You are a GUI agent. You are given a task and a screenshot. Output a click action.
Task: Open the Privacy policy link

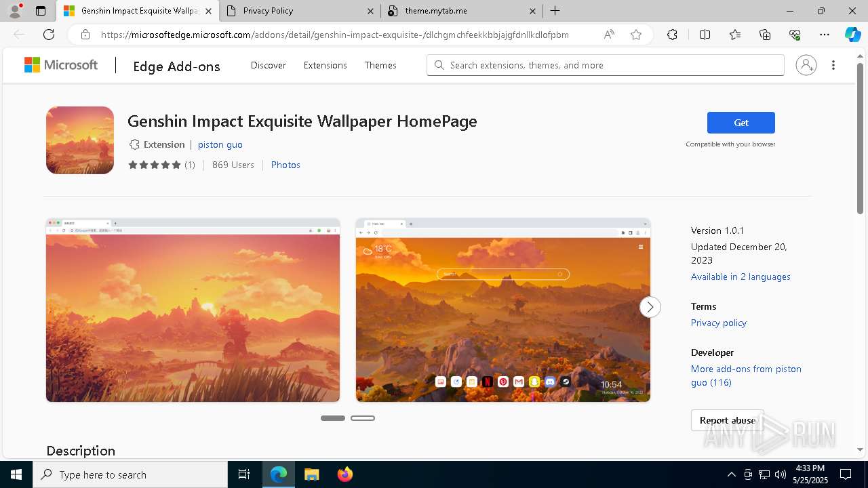pyautogui.click(x=719, y=323)
